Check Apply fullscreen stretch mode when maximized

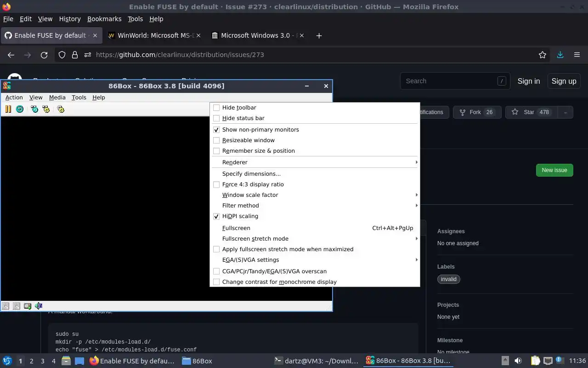(x=216, y=249)
